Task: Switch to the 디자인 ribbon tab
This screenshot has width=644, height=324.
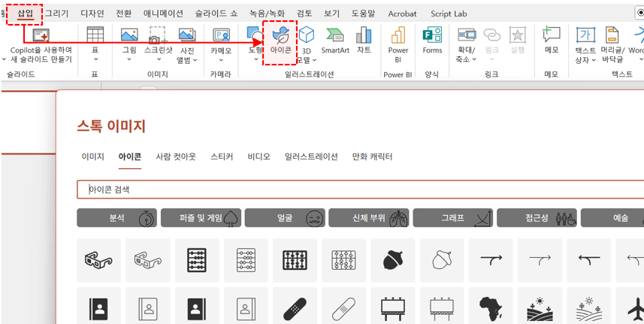Action: pos(92,14)
